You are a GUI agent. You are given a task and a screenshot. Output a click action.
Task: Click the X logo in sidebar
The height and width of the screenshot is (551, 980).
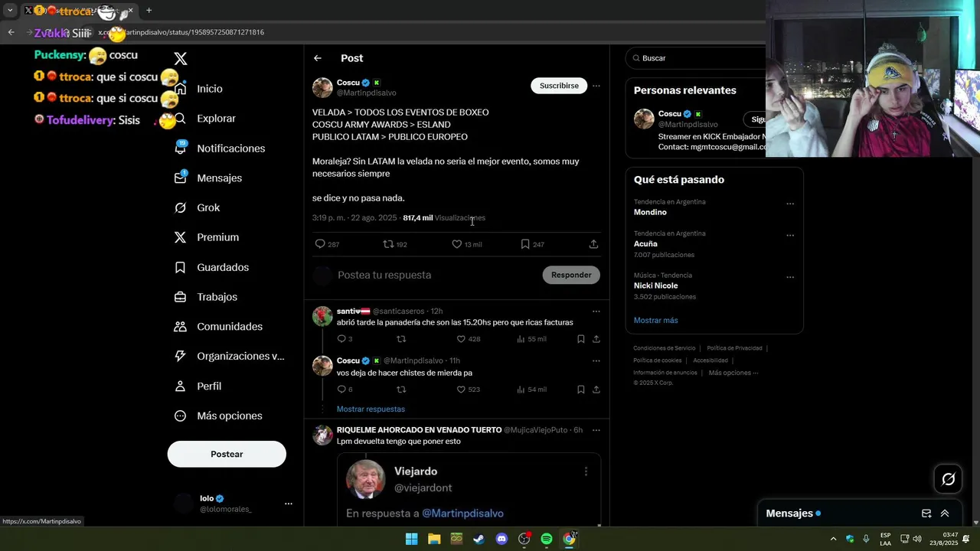point(181,59)
